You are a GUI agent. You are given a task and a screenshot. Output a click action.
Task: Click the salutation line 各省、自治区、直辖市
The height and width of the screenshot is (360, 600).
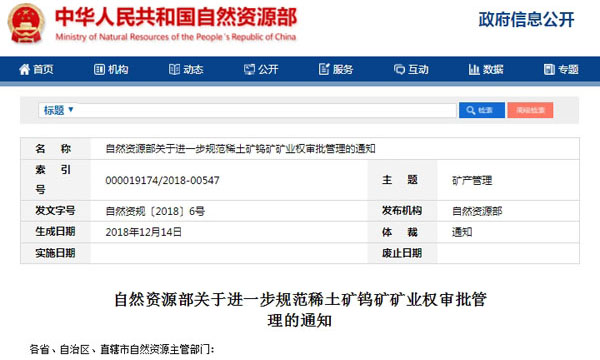click(122, 349)
